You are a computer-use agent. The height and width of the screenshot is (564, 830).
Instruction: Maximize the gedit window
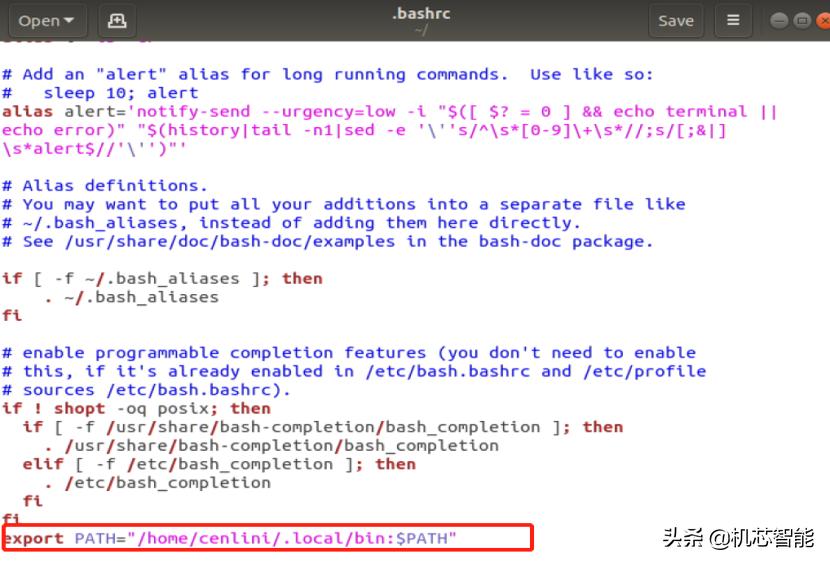(802, 21)
